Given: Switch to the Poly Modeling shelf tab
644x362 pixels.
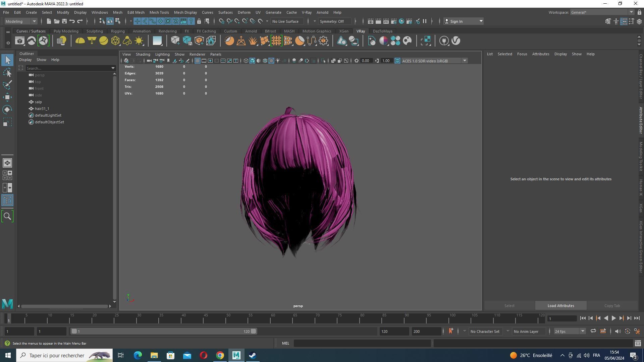Looking at the screenshot, I should [66, 31].
